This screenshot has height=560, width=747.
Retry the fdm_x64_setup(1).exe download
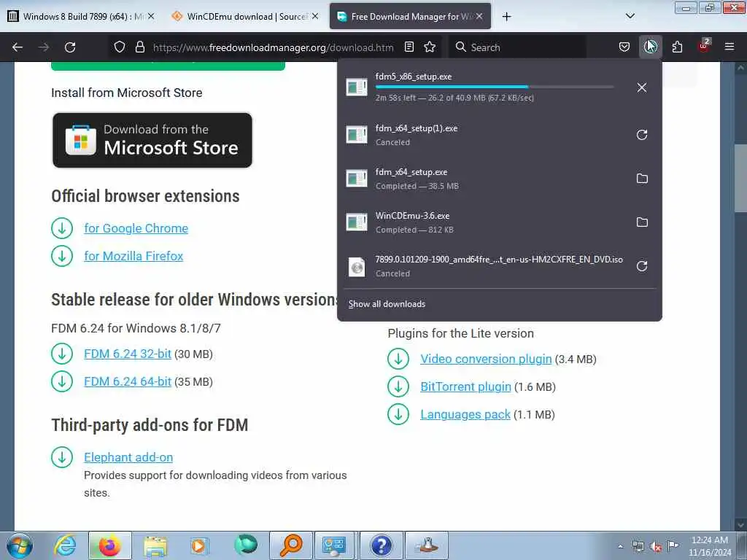(x=642, y=135)
